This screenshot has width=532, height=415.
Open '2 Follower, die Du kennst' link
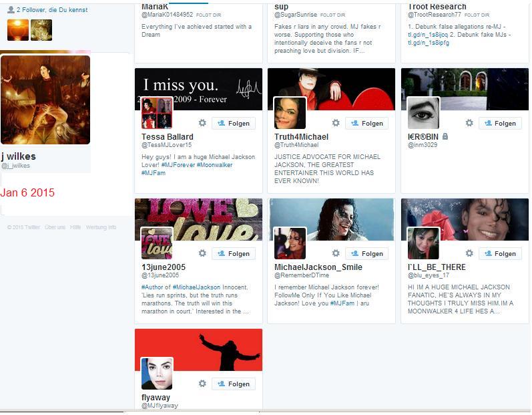(52, 10)
